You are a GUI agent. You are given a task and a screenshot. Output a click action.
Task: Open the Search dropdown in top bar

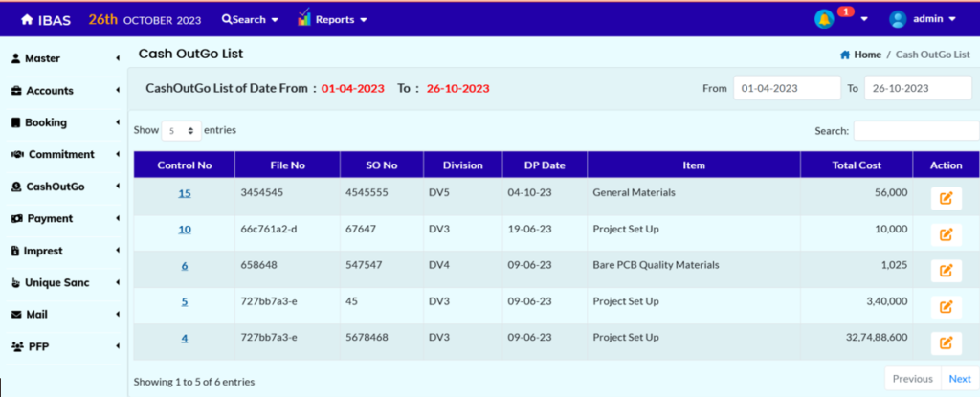250,19
